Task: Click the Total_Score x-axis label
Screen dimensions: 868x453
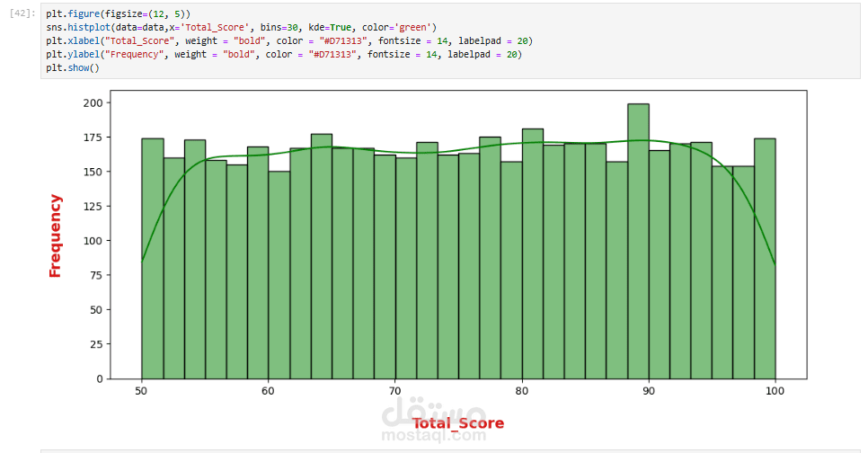Action: (457, 423)
